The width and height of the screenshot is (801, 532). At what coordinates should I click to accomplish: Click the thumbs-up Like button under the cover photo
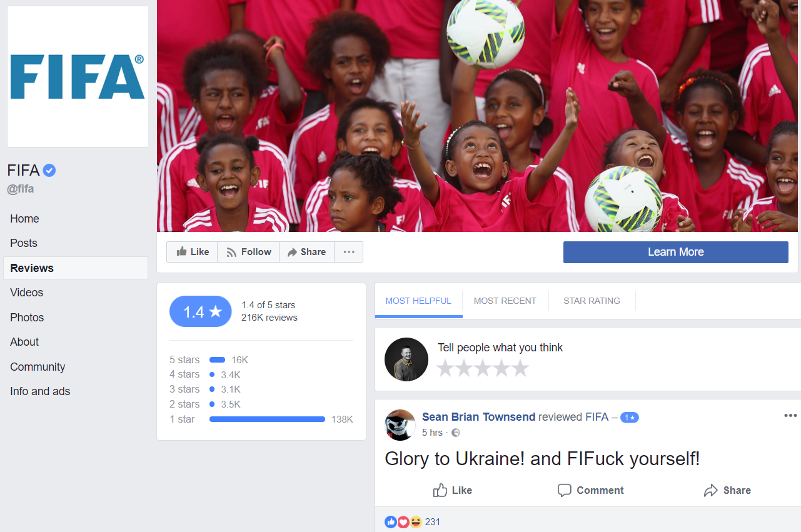point(192,252)
